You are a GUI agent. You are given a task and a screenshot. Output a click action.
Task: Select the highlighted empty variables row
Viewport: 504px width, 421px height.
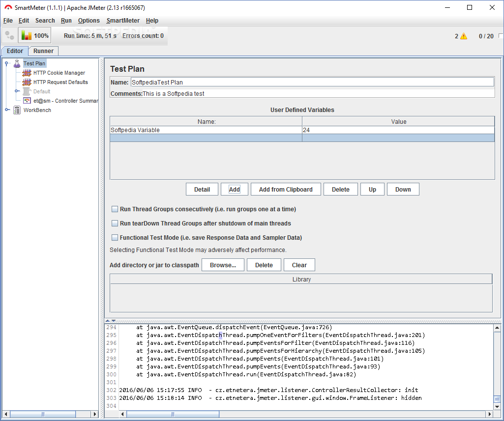302,138
